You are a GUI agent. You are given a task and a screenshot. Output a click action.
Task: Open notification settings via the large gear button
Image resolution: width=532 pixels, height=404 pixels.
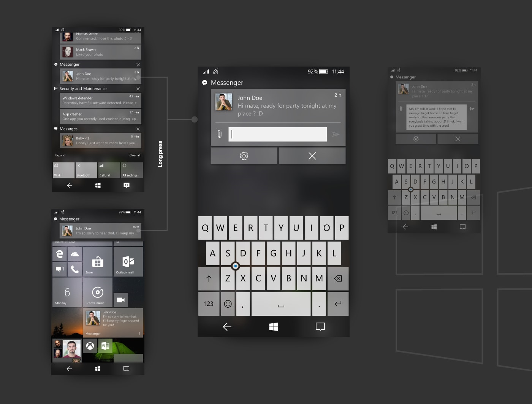coord(244,156)
